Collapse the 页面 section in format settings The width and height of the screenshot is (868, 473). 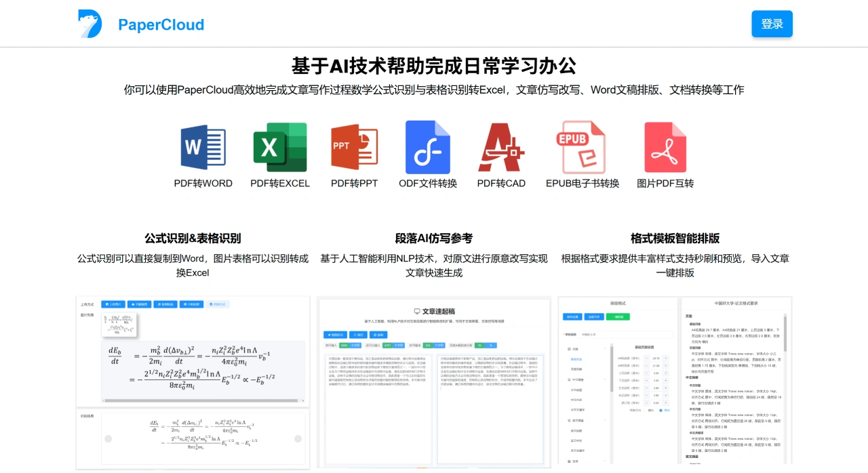[605, 349]
